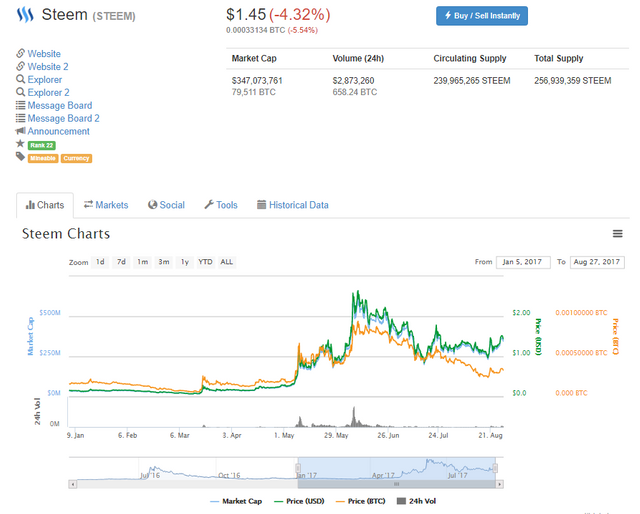This screenshot has width=640, height=514.
Task: Click the Jul '16 navigator label
Action: pyautogui.click(x=150, y=476)
